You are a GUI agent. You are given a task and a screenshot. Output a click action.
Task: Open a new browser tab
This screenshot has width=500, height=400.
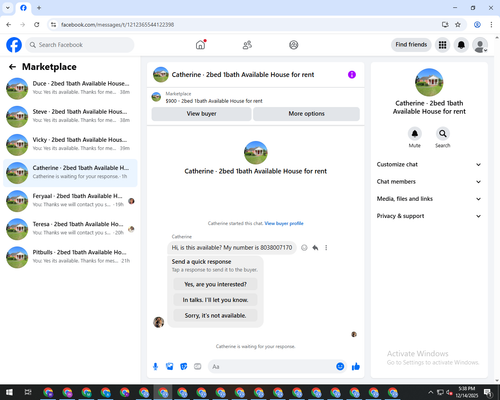(39, 8)
